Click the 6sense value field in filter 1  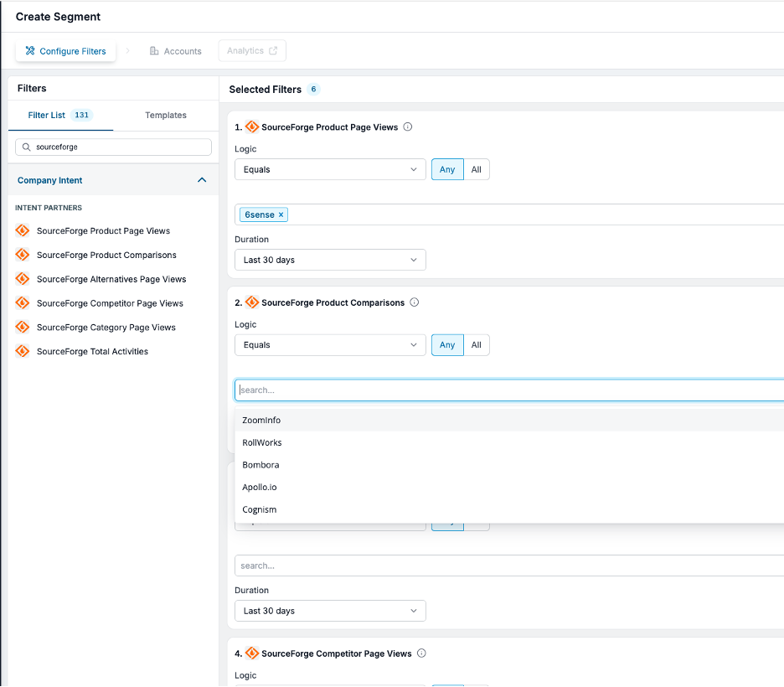click(x=509, y=214)
